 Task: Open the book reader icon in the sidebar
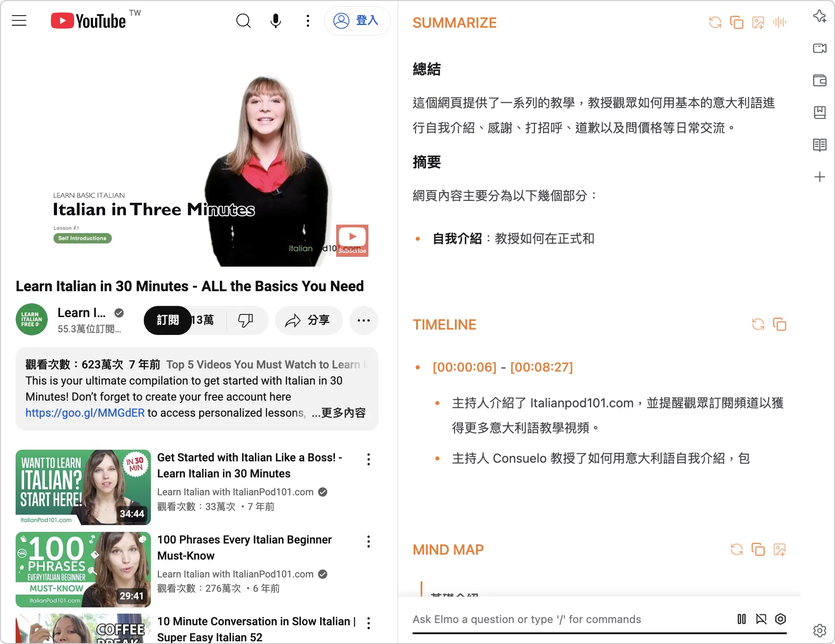coord(820,145)
